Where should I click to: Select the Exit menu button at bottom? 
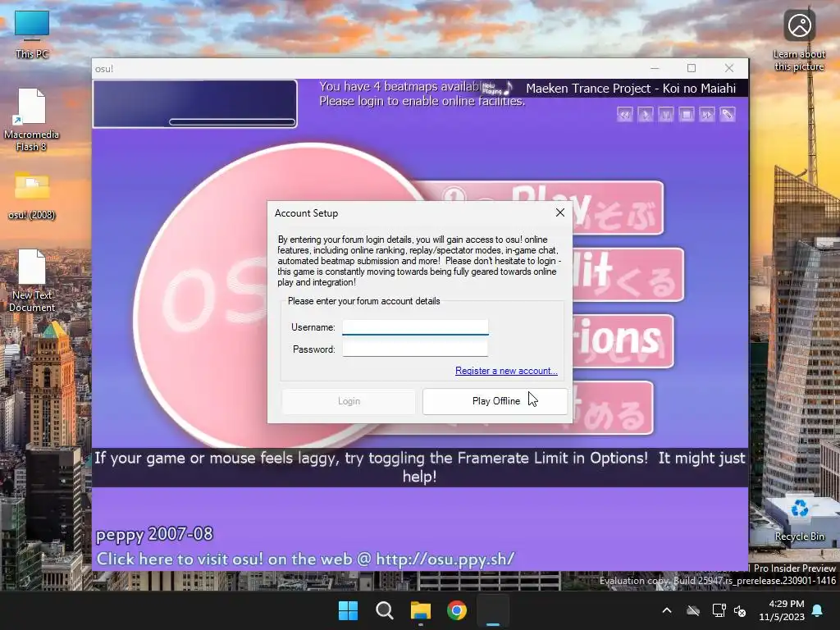tap(612, 408)
